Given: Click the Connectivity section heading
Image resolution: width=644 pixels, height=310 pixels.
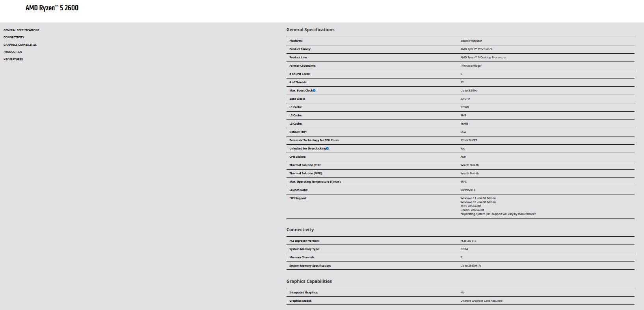Looking at the screenshot, I should (300, 230).
